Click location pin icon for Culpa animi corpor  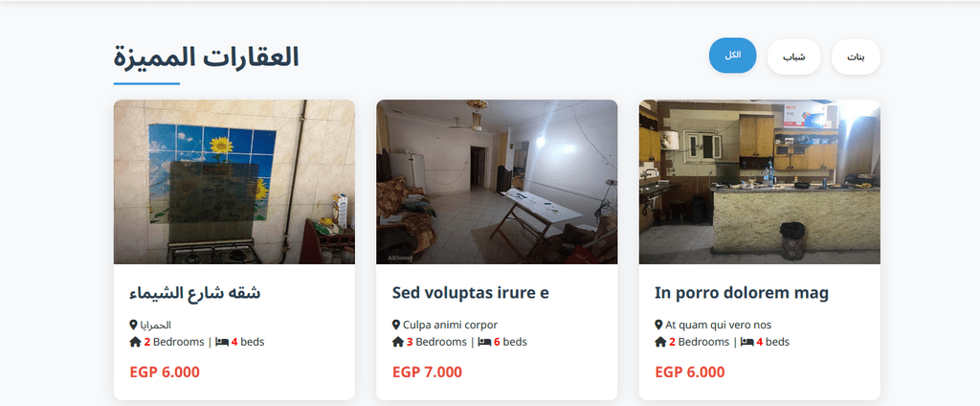(397, 325)
